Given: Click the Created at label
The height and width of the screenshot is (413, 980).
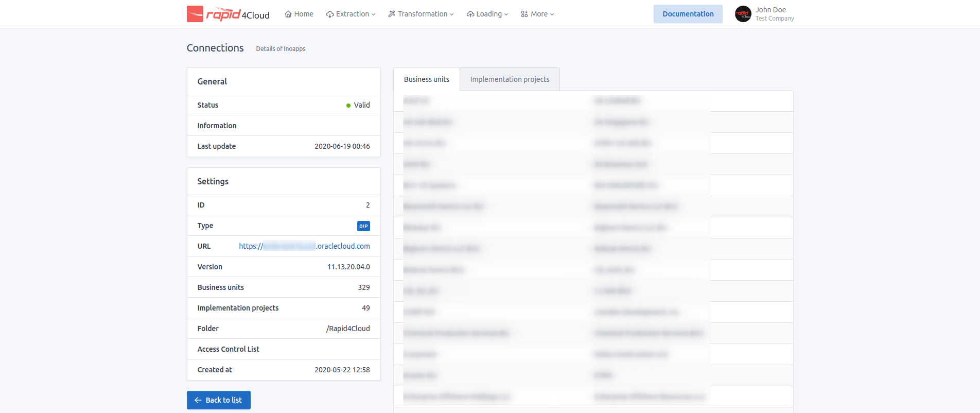Looking at the screenshot, I should (x=215, y=370).
